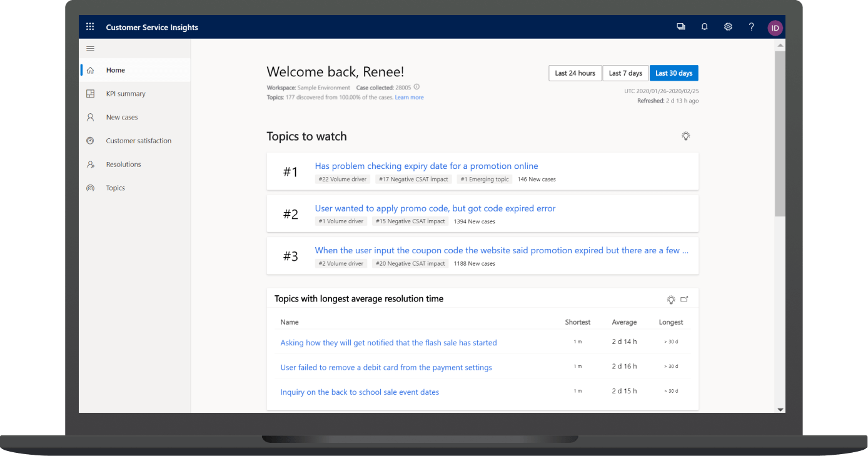Viewport: 868px width, 456px height.
Task: Select the Last 30 days filter
Action: coord(674,73)
